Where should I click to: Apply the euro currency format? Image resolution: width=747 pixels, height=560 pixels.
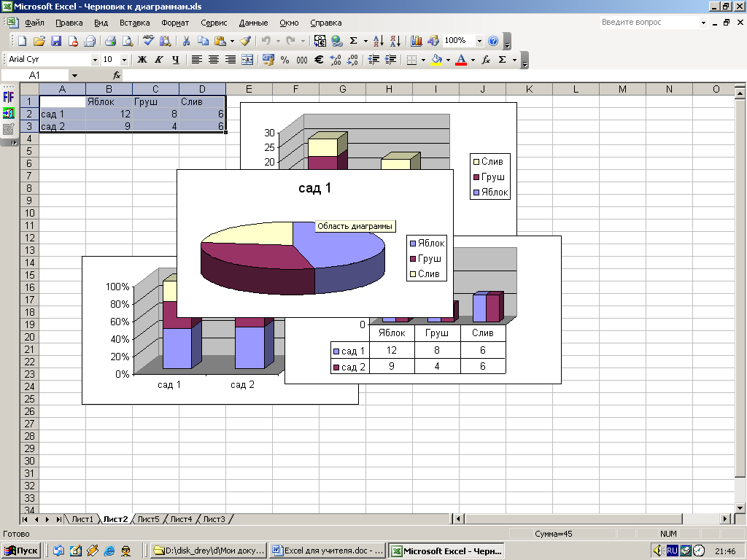point(319,60)
